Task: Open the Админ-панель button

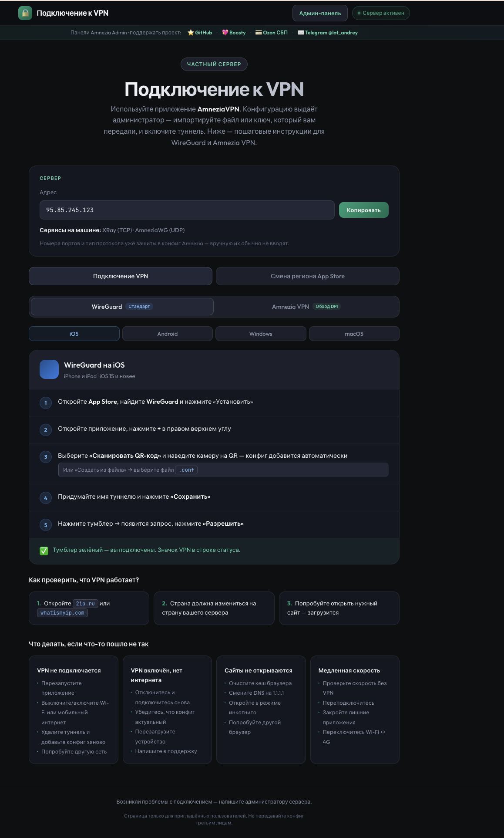Action: click(320, 13)
